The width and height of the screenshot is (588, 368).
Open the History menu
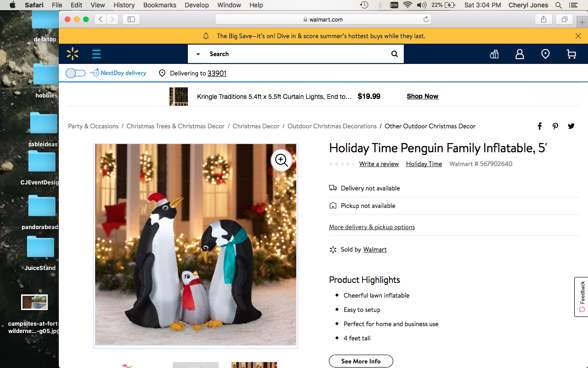click(x=124, y=5)
